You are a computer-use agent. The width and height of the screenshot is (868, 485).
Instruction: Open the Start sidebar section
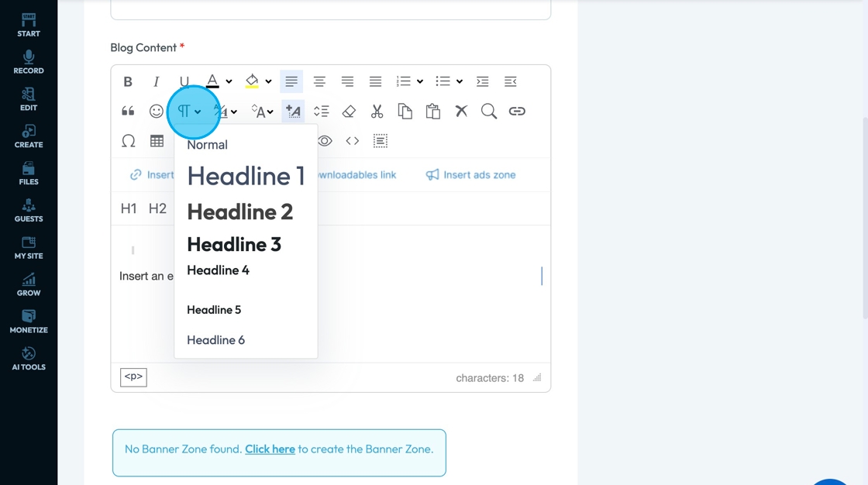[28, 25]
